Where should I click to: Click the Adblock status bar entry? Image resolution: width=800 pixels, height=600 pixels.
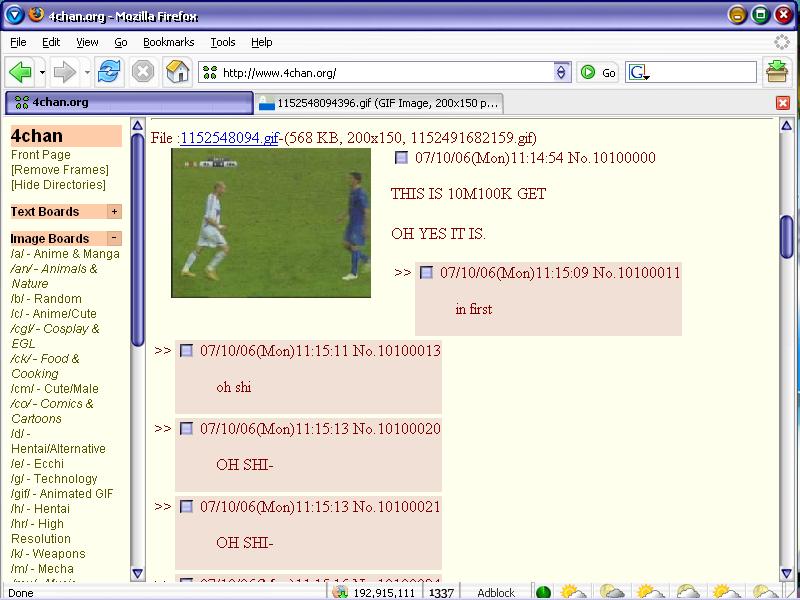click(x=496, y=593)
